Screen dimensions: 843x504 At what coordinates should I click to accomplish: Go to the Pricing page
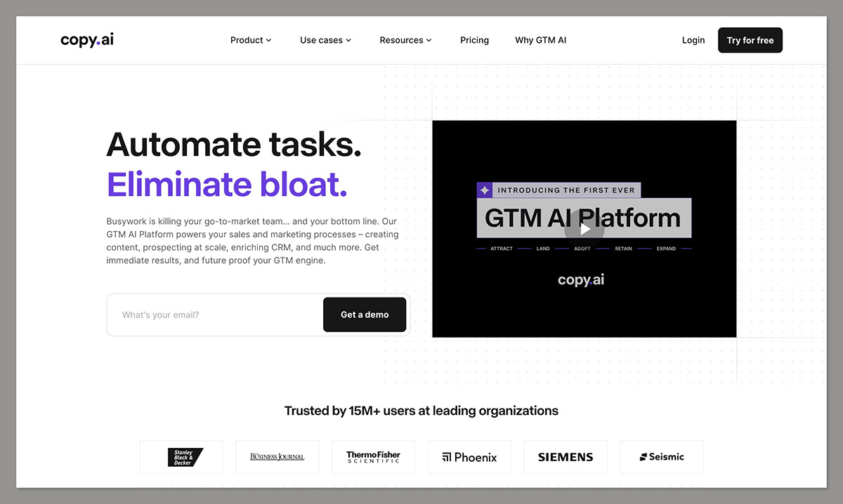pyautogui.click(x=474, y=40)
